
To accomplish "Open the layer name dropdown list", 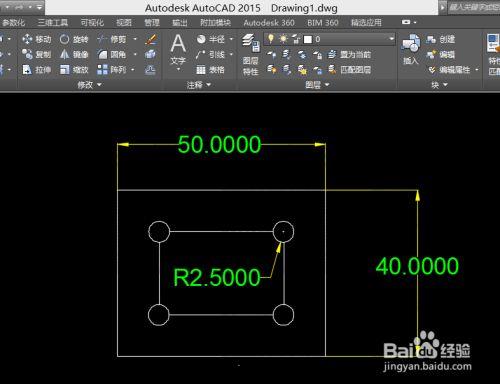I will 392,39.
